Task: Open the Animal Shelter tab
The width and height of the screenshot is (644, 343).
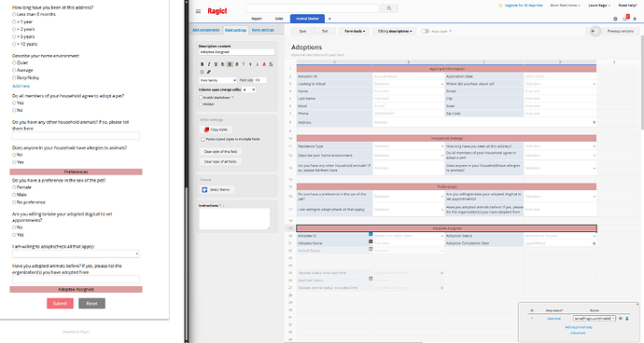Action: 307,19
